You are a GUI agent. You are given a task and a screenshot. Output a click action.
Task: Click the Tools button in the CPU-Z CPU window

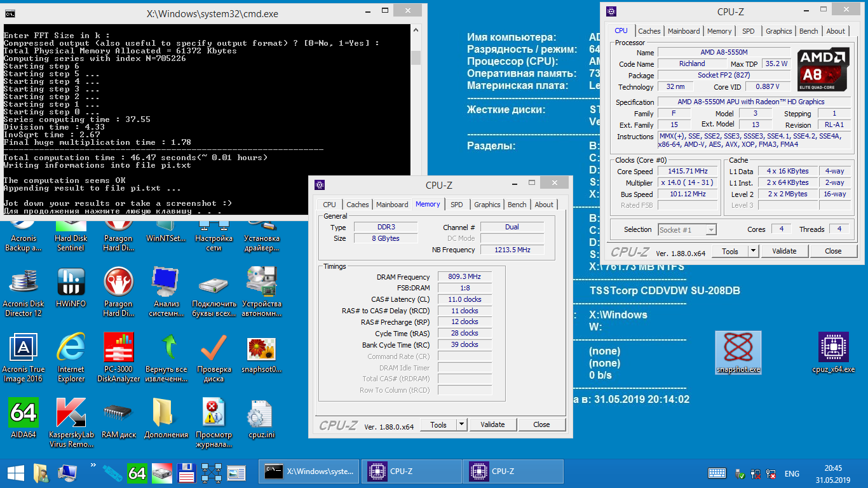(730, 251)
